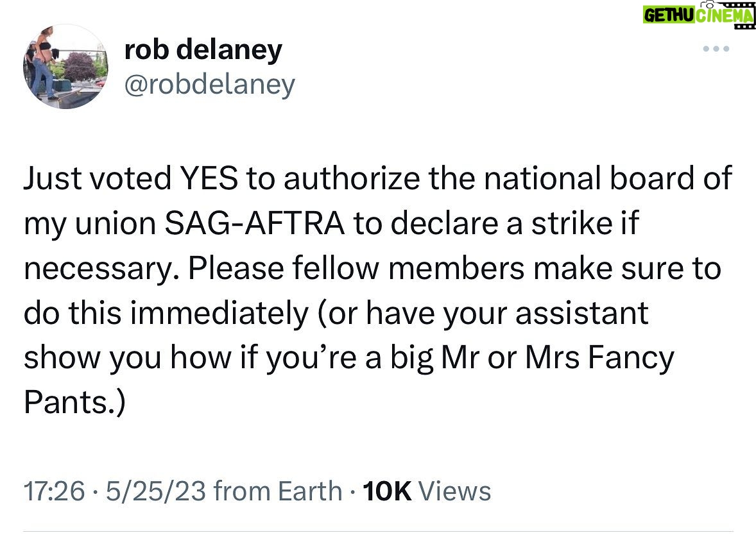Viewport: 756px width, 535px height.
Task: Click the @robdelaney handle
Action: point(210,85)
